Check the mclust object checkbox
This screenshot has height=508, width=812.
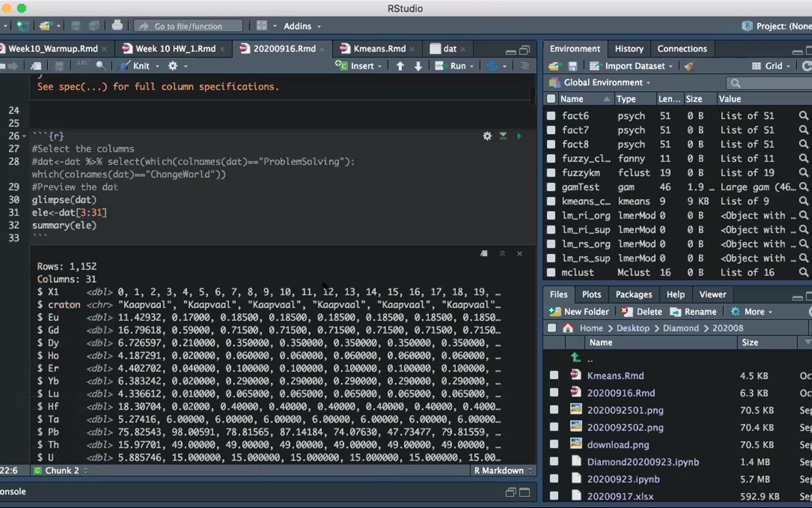tap(551, 272)
